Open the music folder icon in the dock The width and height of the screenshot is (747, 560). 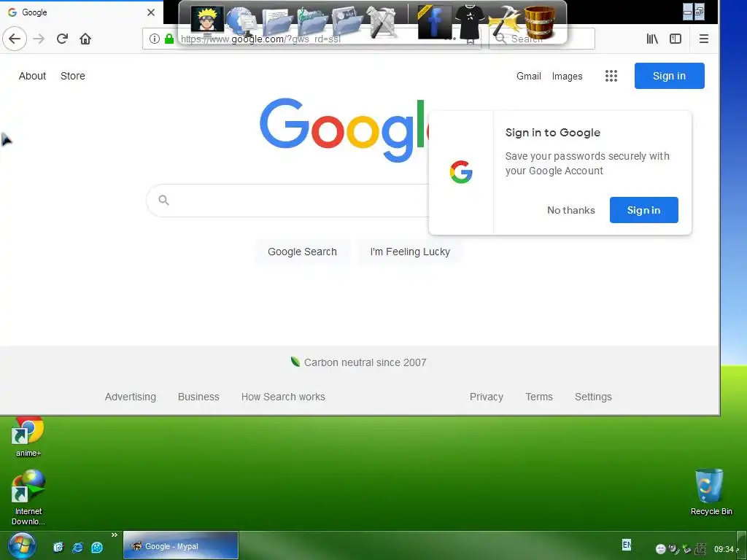click(311, 22)
